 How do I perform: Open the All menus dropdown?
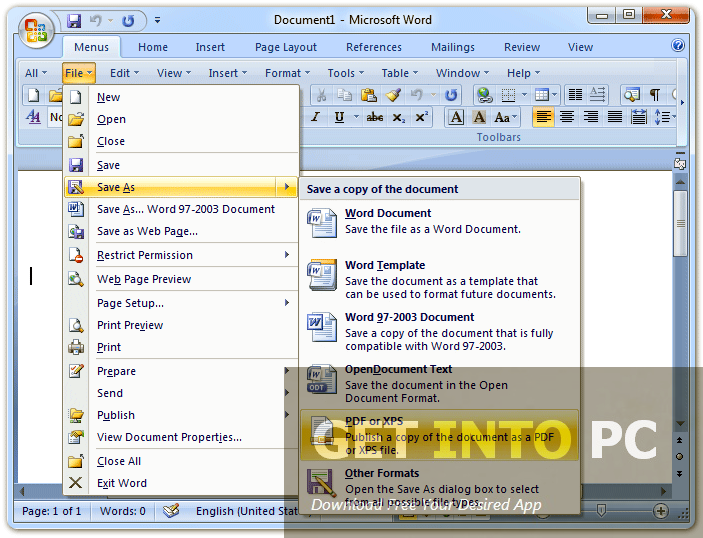coord(36,73)
